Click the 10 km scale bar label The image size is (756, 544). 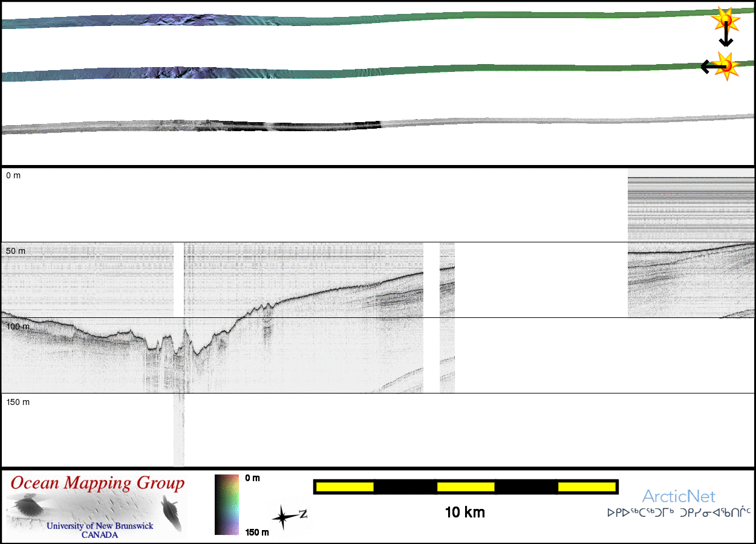tap(464, 513)
